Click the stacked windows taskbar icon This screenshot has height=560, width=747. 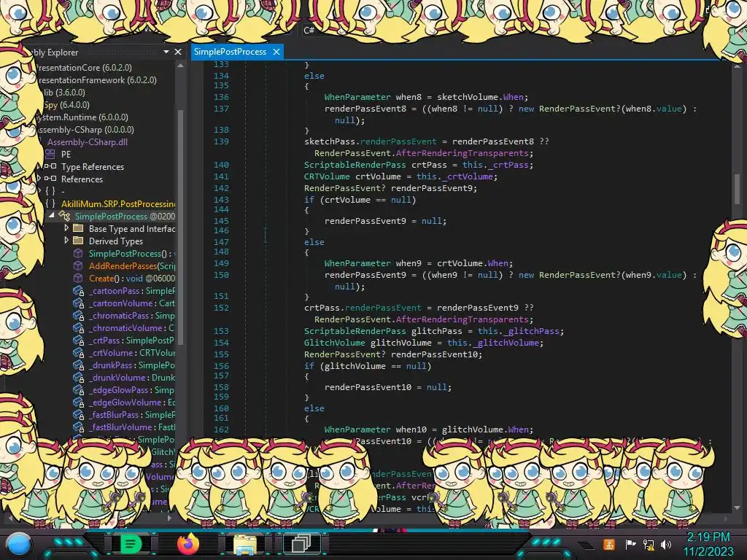301,544
